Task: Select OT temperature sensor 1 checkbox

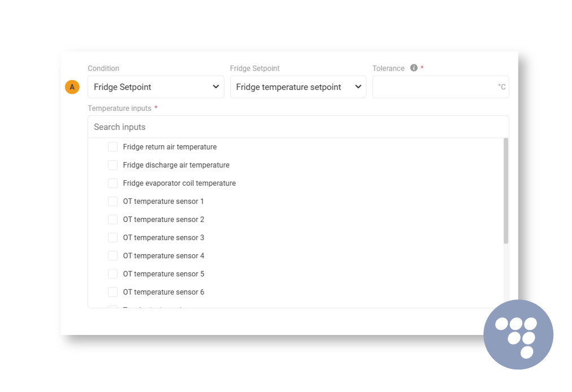Action: 113,201
